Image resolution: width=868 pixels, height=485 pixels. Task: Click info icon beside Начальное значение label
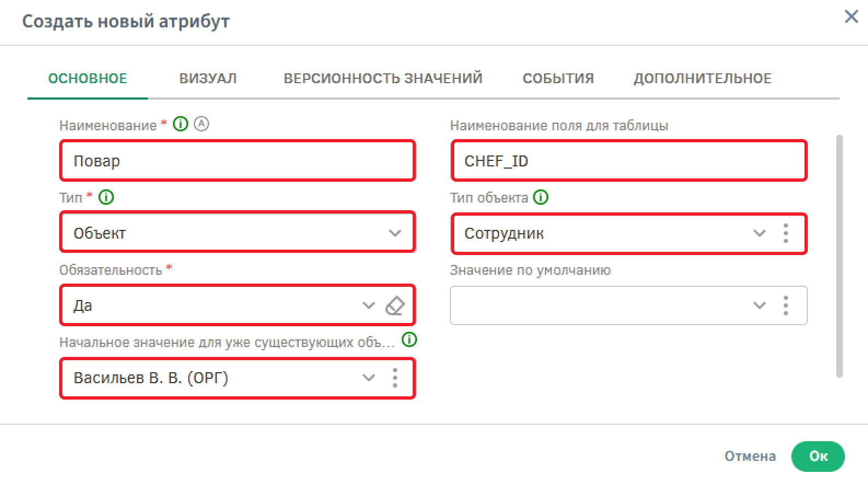tap(409, 340)
